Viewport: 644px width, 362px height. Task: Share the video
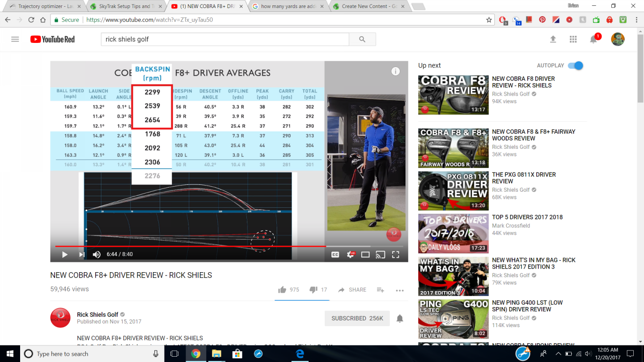tap(352, 290)
